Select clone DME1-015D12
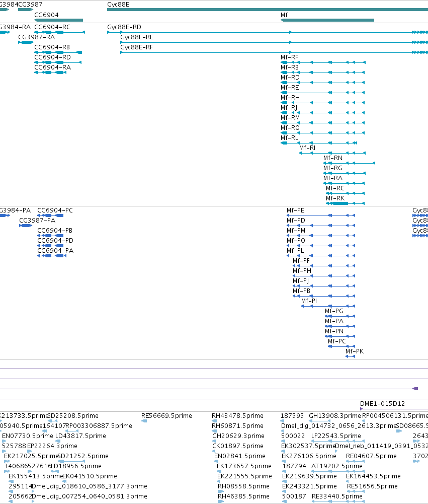Image resolution: width=428 pixels, height=504 pixels. (382, 403)
